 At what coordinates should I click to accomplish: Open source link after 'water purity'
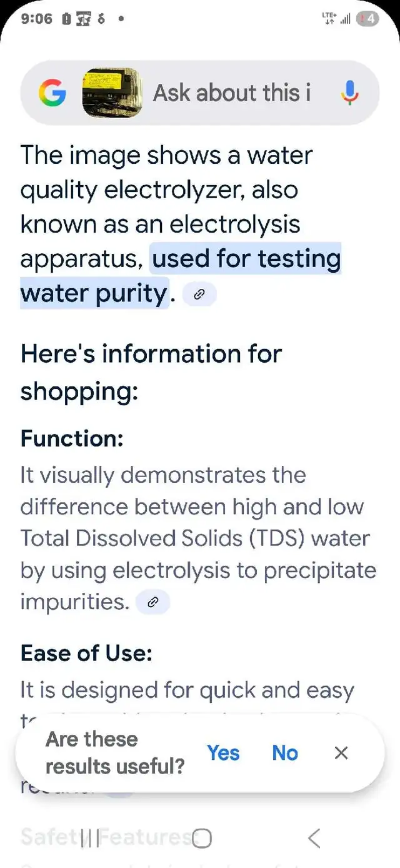(x=199, y=295)
